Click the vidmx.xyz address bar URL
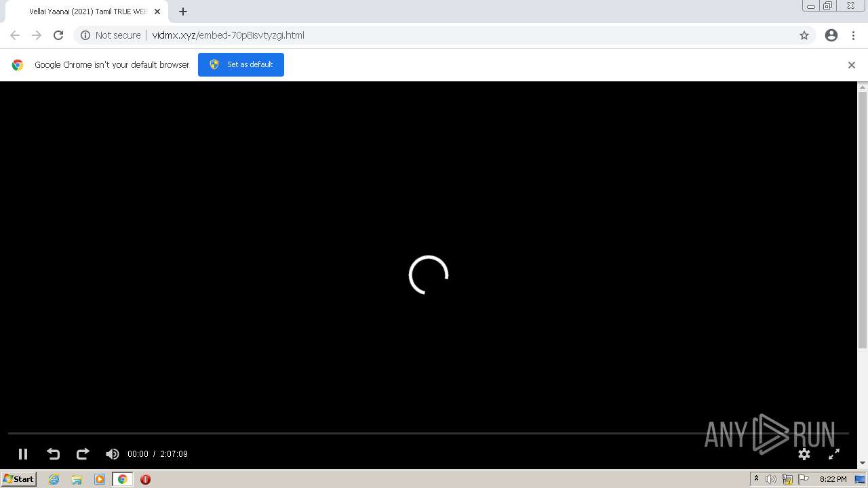Image resolution: width=868 pixels, height=488 pixels. [228, 35]
